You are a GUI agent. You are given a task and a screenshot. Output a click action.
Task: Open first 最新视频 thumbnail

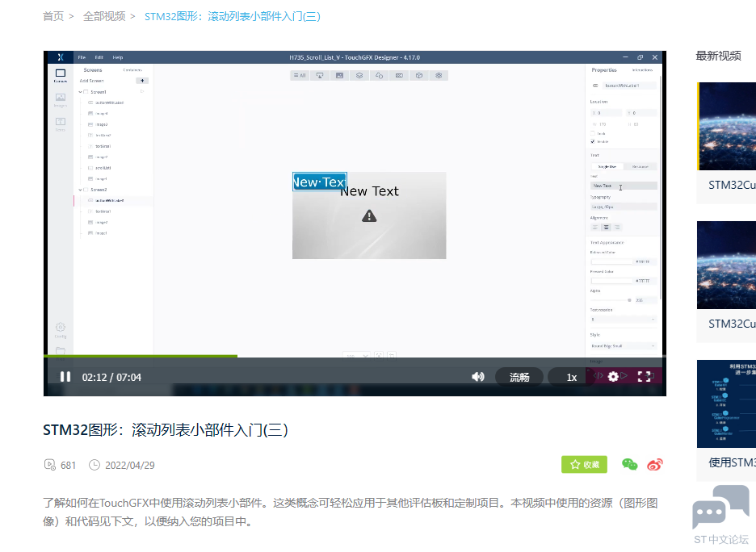point(726,126)
